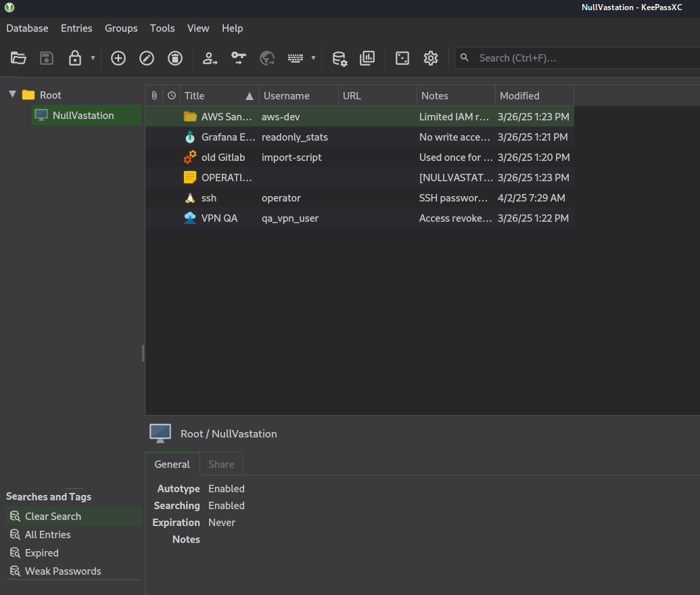Sort entries by Notes column header
This screenshot has height=595, width=700.
457,95
